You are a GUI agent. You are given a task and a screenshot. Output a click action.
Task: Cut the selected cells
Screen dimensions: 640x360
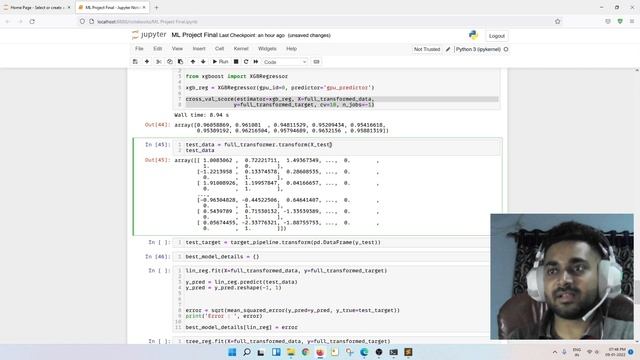coord(159,62)
